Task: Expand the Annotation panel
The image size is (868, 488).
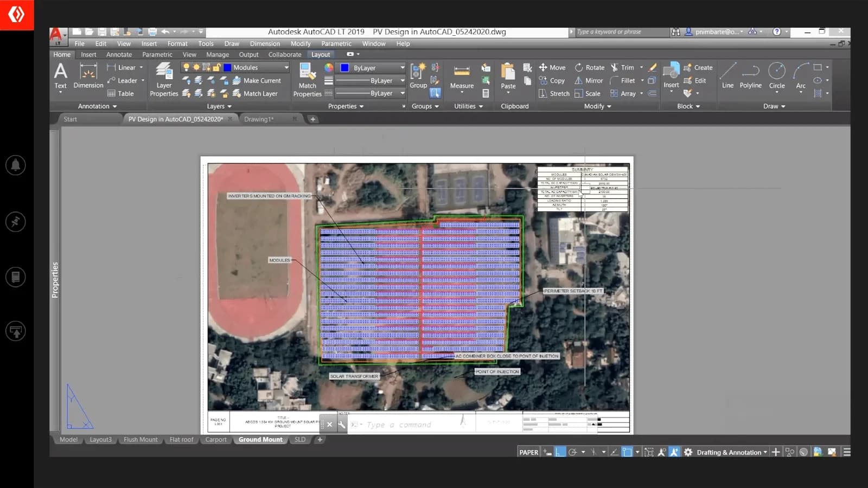Action: (97, 106)
